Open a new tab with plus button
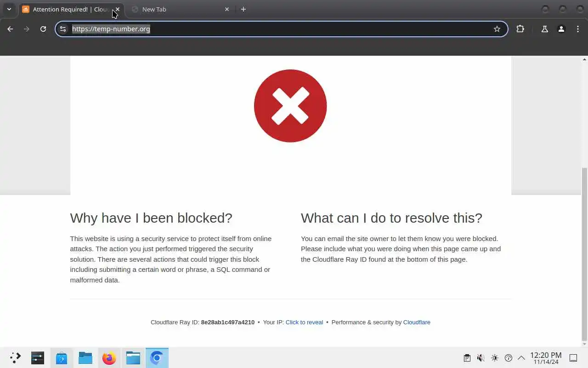This screenshot has height=368, width=588. 243,9
